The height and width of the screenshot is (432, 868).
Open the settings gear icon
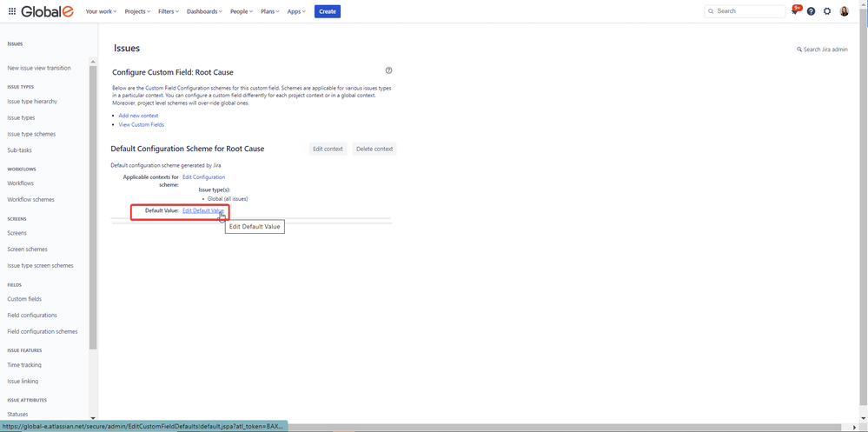pyautogui.click(x=827, y=11)
